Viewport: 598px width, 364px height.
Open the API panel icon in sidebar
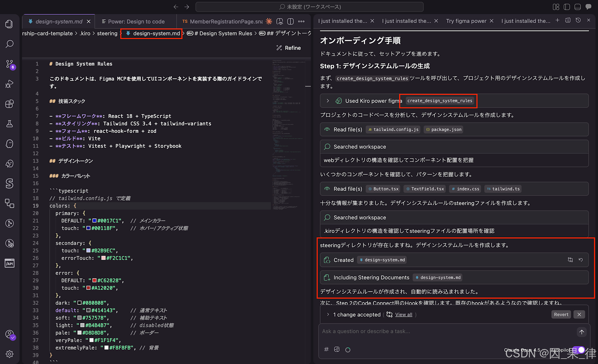click(9, 263)
